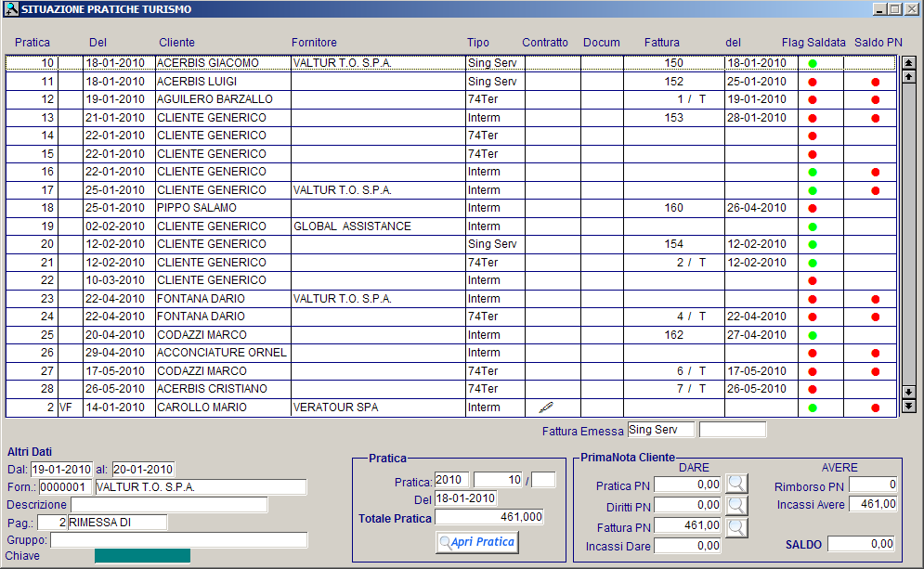Click the scroll-to-top double arrow button
The height and width of the screenshot is (569, 924).
(909, 62)
